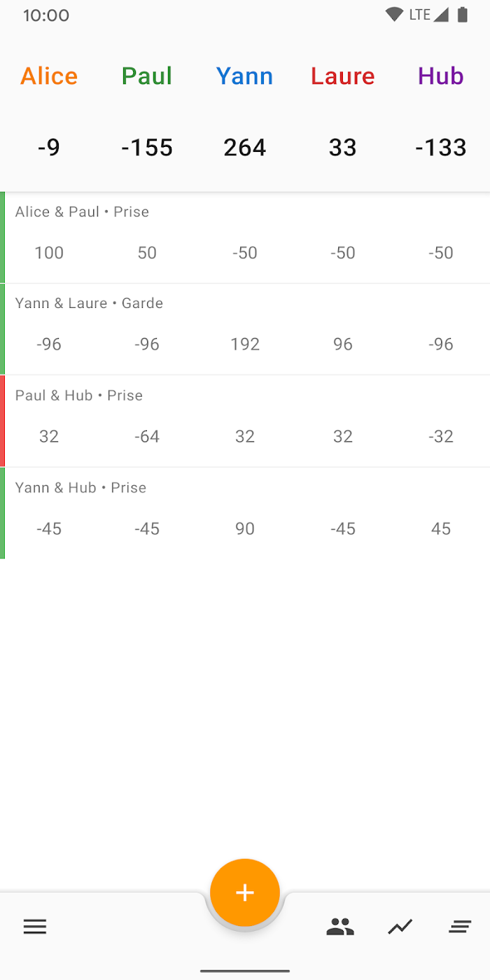Open the hamburger menu icon
The width and height of the screenshot is (490, 980).
tap(35, 927)
